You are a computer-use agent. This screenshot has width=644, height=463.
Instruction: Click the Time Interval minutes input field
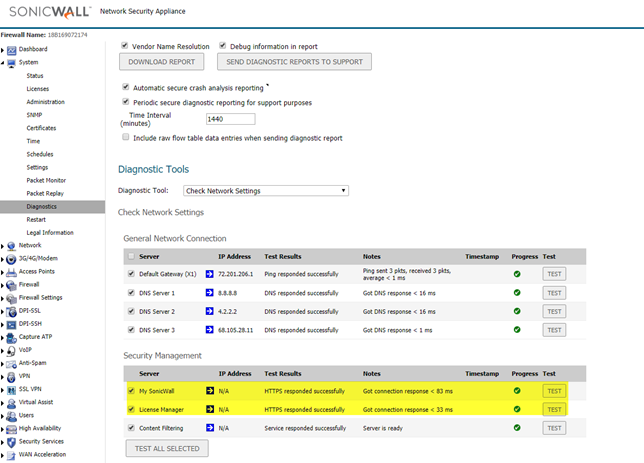(230, 119)
